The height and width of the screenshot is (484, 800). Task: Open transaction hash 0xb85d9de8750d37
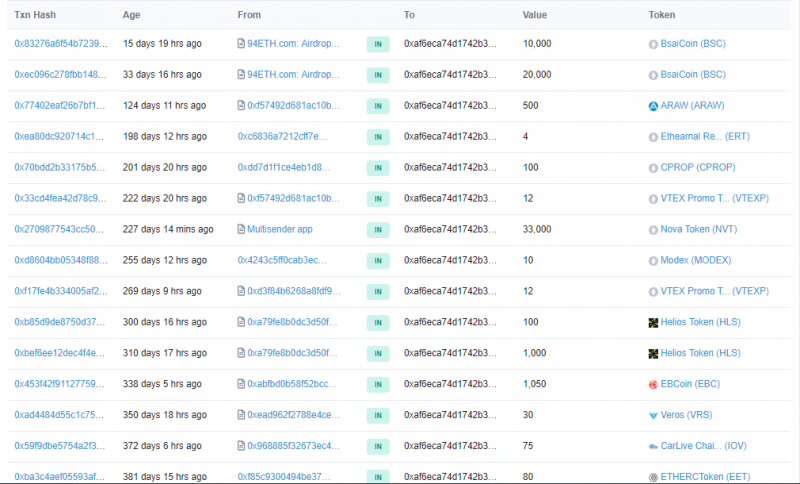(x=59, y=322)
